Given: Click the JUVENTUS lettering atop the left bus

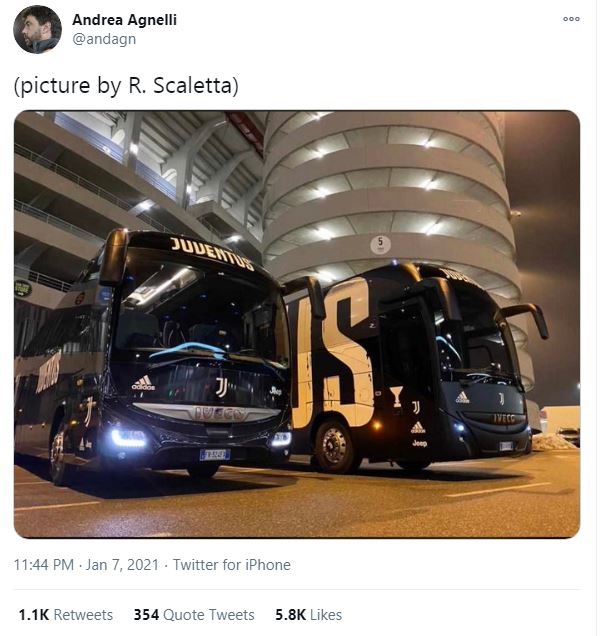Looking at the screenshot, I should click(x=211, y=252).
